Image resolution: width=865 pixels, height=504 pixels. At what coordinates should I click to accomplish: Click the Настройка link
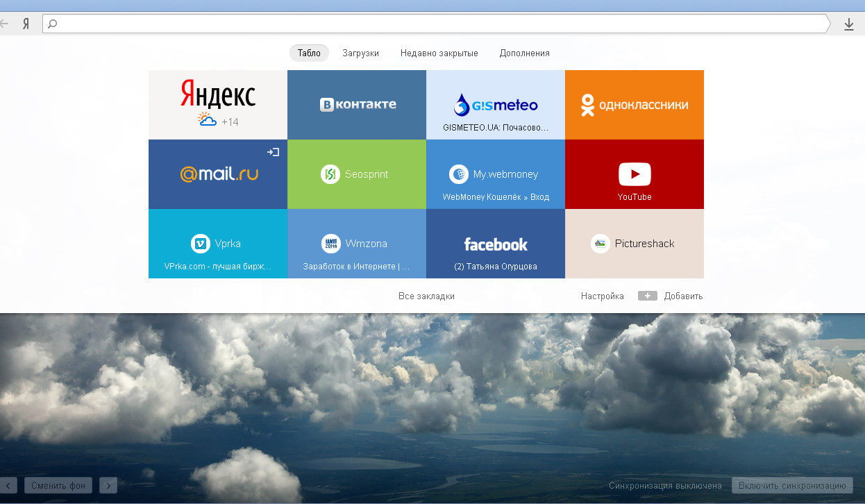click(x=603, y=296)
